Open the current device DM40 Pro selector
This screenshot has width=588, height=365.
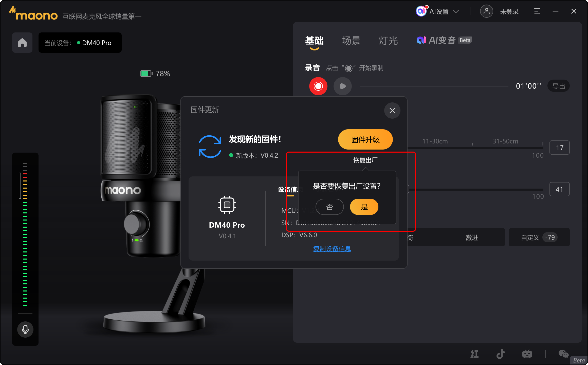(x=80, y=43)
